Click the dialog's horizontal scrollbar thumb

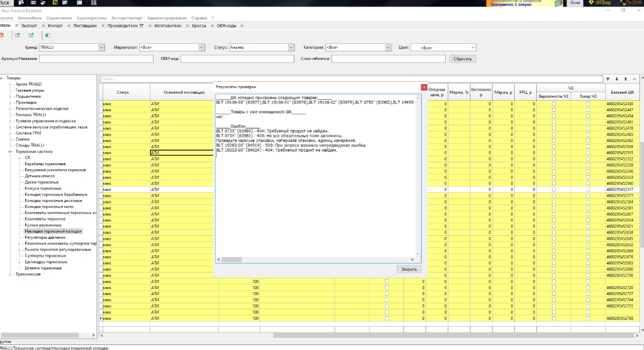(231, 260)
